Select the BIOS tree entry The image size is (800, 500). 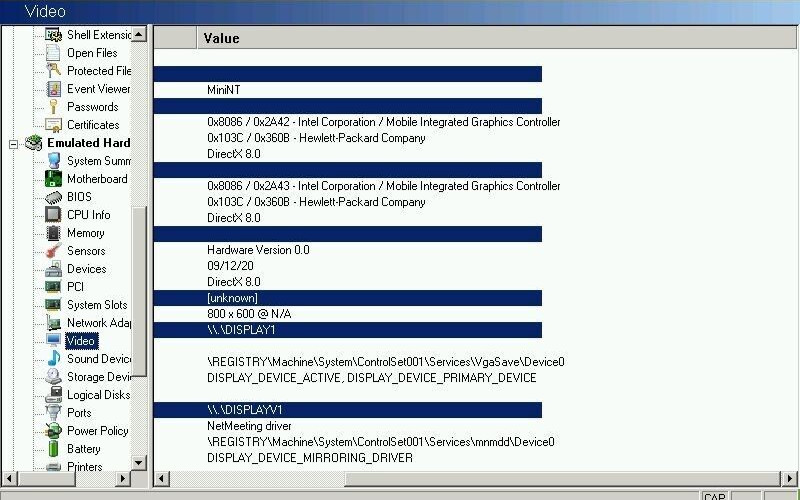tap(79, 197)
